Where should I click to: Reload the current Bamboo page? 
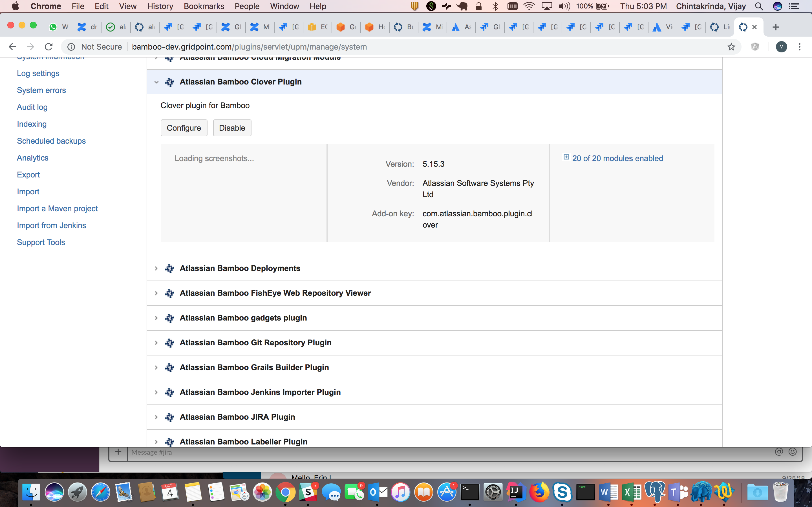tap(49, 47)
